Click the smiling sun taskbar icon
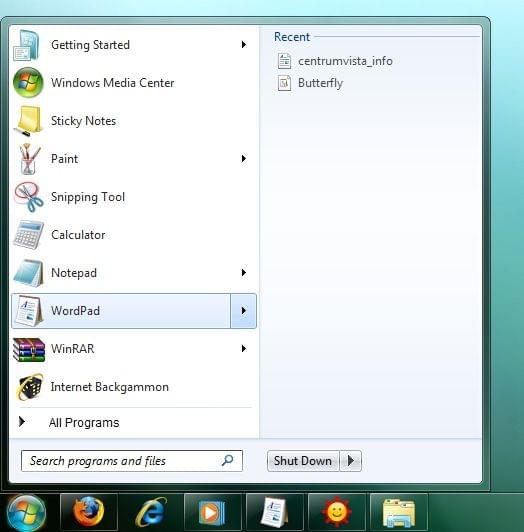This screenshot has height=532, width=524. pos(336,512)
